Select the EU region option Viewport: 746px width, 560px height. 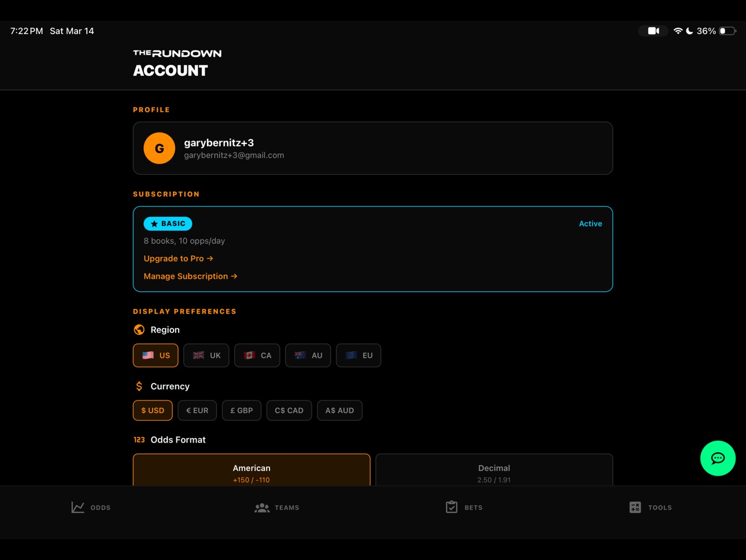pos(359,355)
